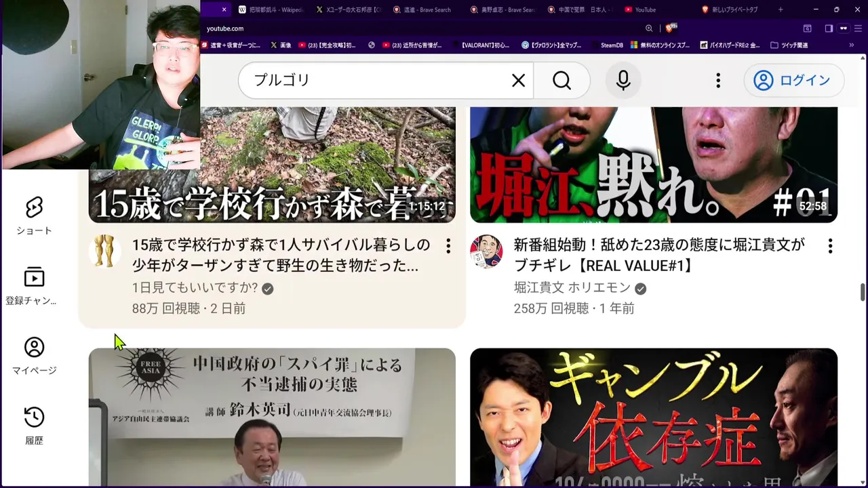Switch to the Xユーザーの大石邦彦 tab
The height and width of the screenshot is (488, 868).
coord(349,9)
